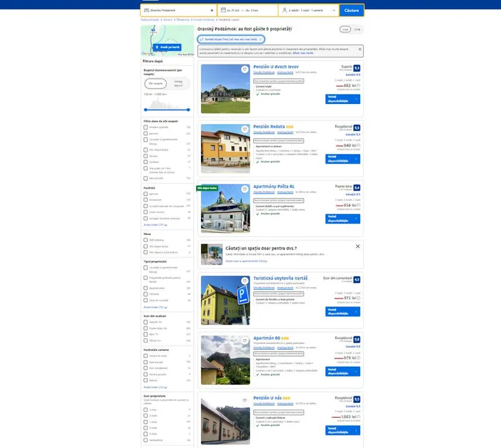Image resolution: width=501 pixels, height=448 pixels.
Task: Open the calendar date picker field
Action: [x=247, y=11]
